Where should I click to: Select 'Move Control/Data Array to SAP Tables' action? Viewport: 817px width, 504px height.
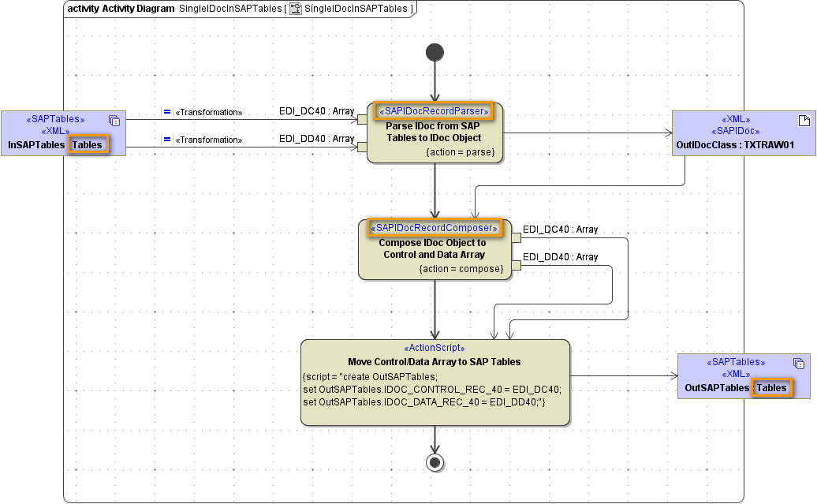click(435, 383)
